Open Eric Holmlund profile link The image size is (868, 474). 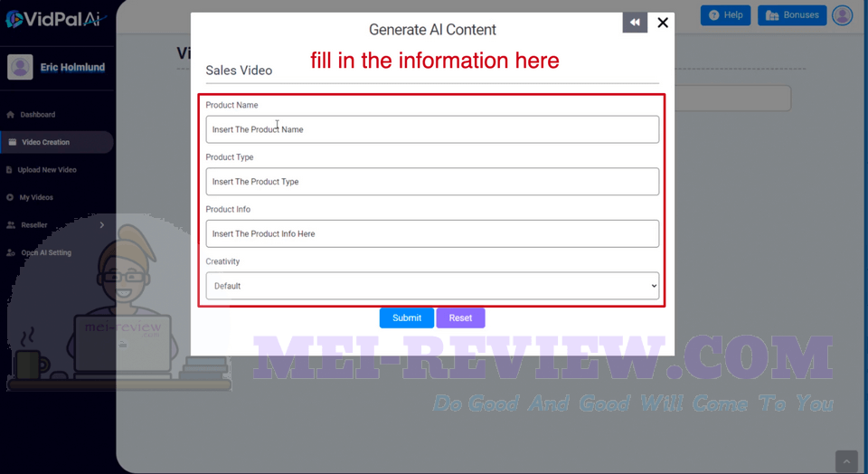tap(72, 67)
